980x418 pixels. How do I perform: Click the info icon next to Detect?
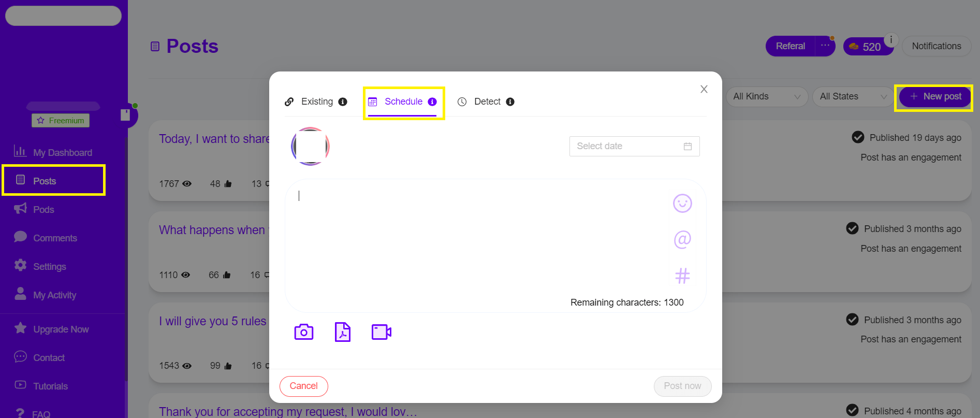pos(510,102)
